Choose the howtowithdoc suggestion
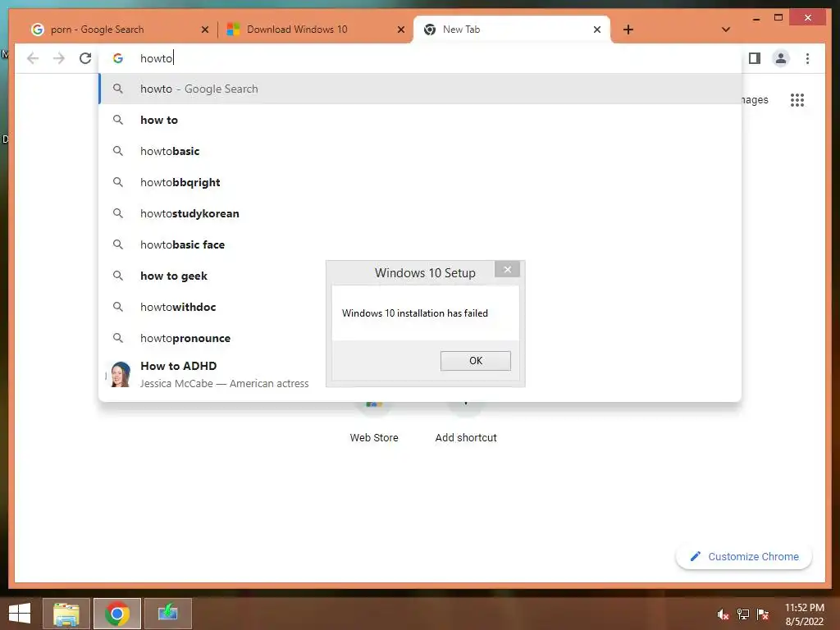The height and width of the screenshot is (630, 840). (214, 307)
